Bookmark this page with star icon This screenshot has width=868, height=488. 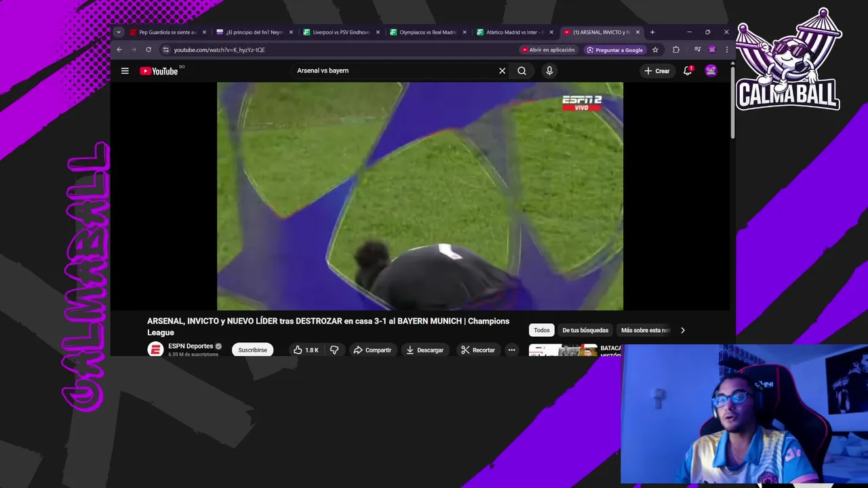(655, 49)
